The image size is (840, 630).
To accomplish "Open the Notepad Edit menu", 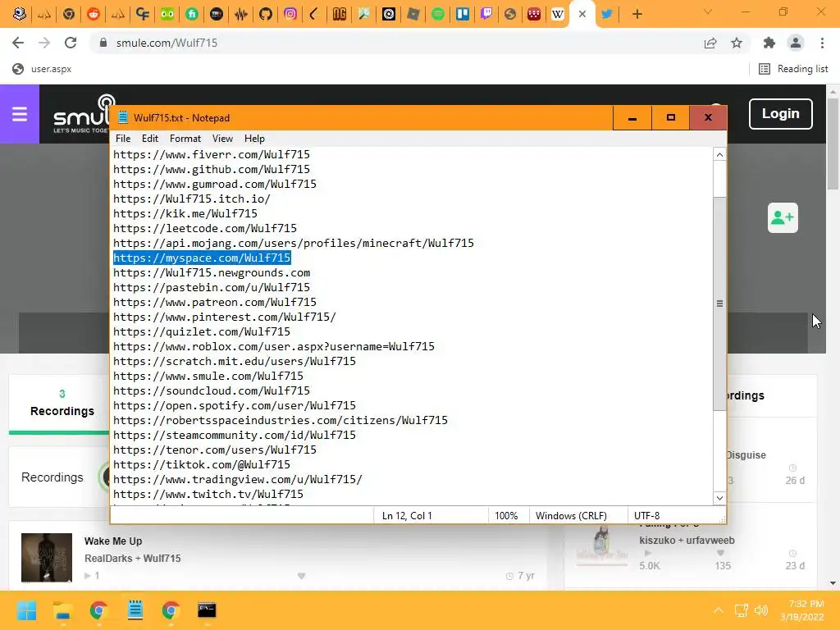I will pos(150,138).
